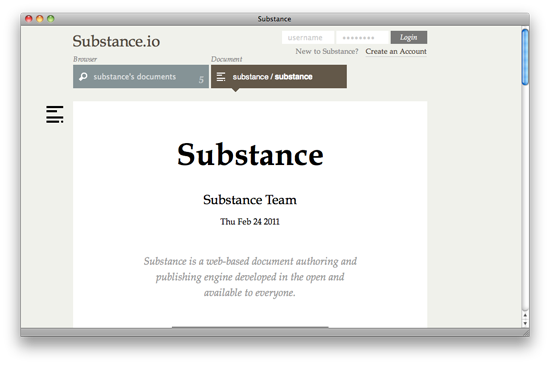Image resolution: width=550 pixels, height=365 pixels.
Task: Click the Substance Team author text
Action: [250, 200]
